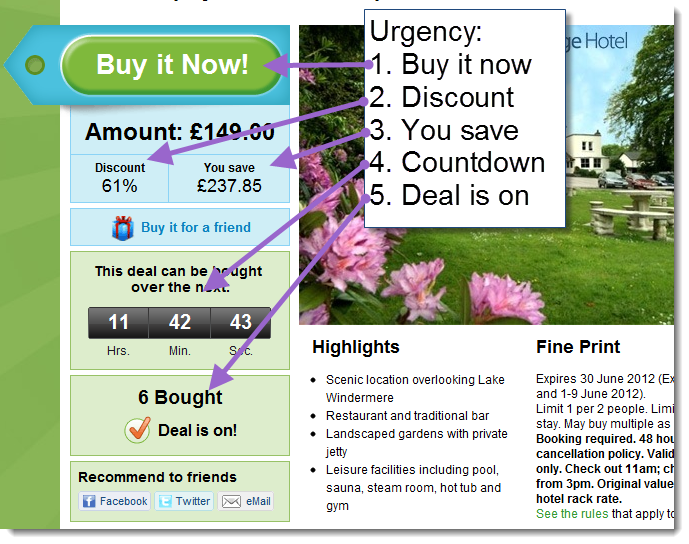Image resolution: width=689 pixels, height=544 pixels.
Task: Share the deal via the Twitter bird icon
Action: click(165, 501)
